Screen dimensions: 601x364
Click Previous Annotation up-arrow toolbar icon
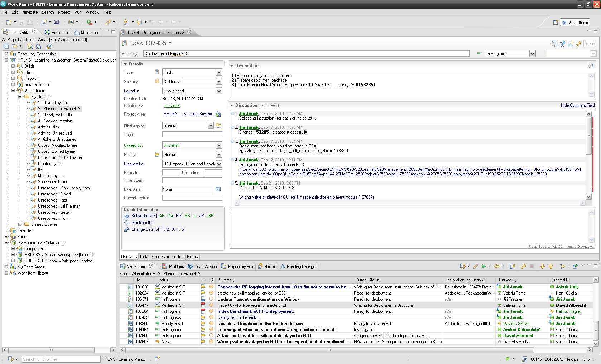point(139,22)
